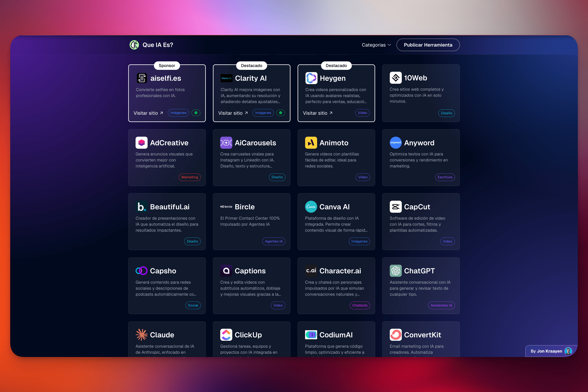Screen dimensions: 588x392
Task: Click the green verified badge on Clarity AI
Action: (x=280, y=113)
